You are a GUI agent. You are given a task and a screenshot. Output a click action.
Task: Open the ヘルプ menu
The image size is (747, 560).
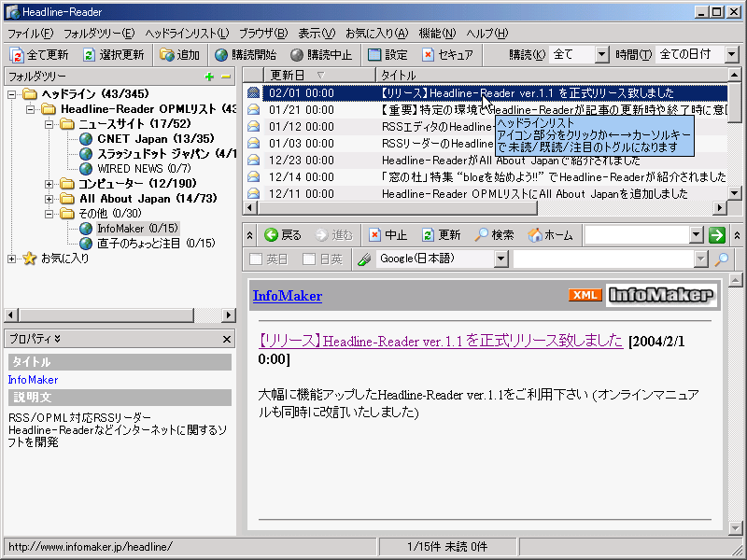point(486,34)
